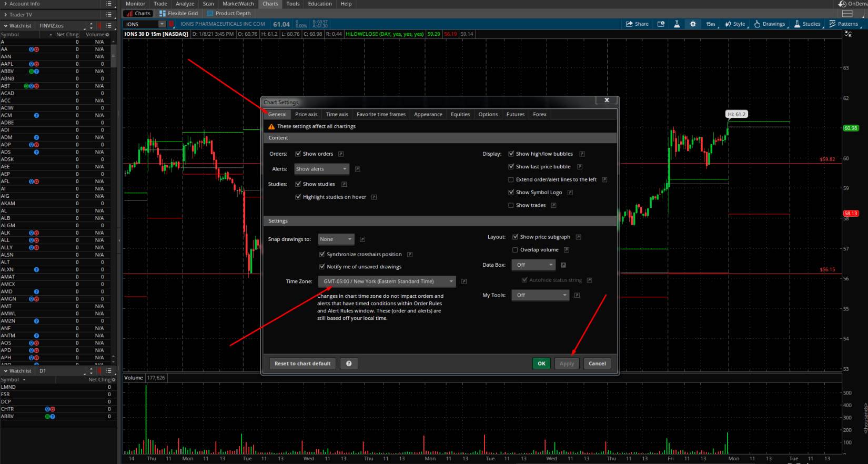Click the IONS symbol input field

coord(141,24)
